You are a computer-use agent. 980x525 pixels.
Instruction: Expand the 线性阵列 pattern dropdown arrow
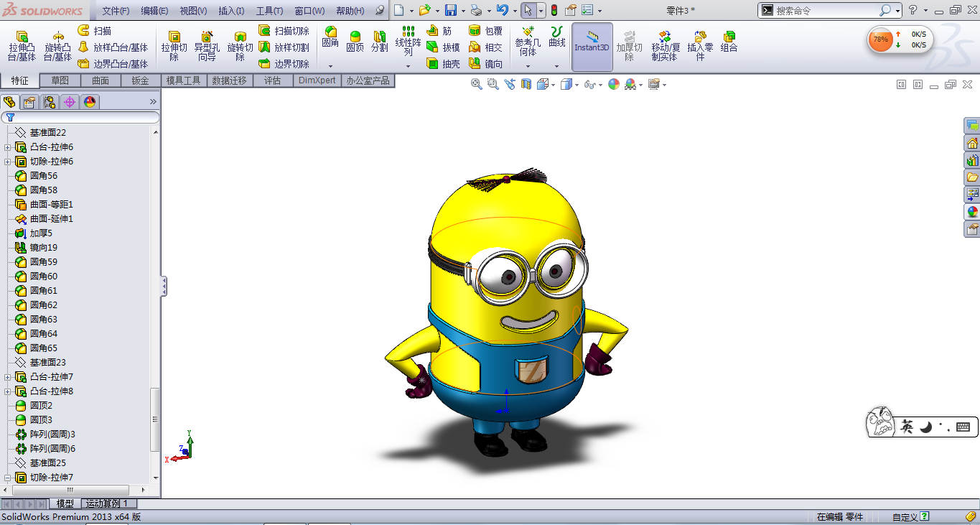pos(408,66)
